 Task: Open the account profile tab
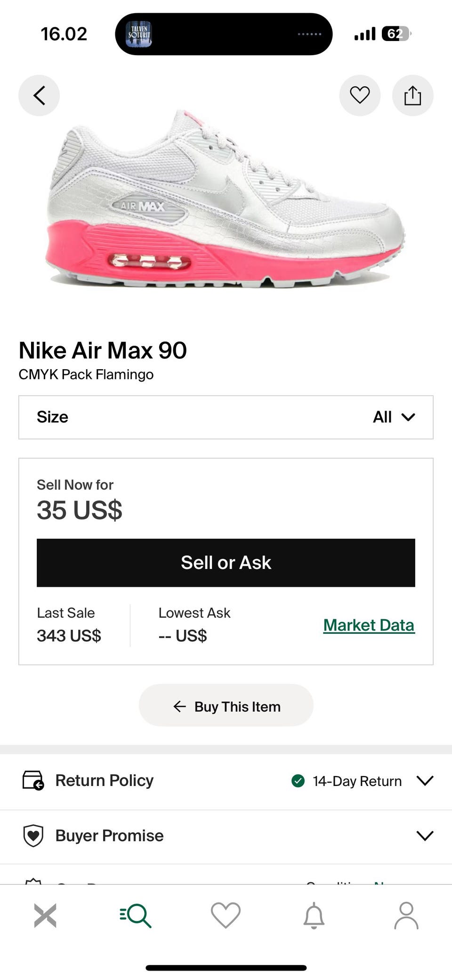click(x=406, y=915)
